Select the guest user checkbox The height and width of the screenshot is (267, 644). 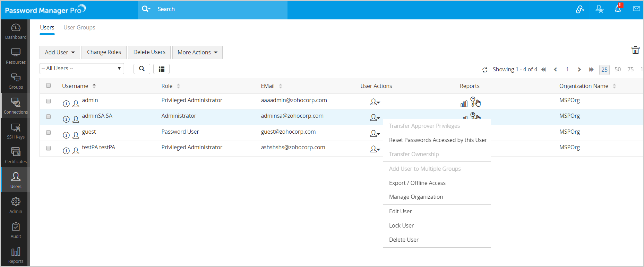[x=49, y=133]
